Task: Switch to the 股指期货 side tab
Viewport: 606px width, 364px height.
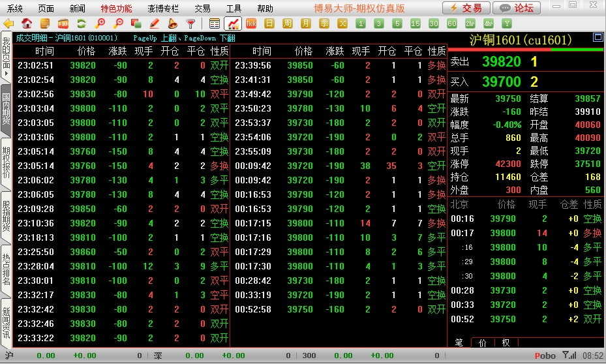Action: coord(6,216)
